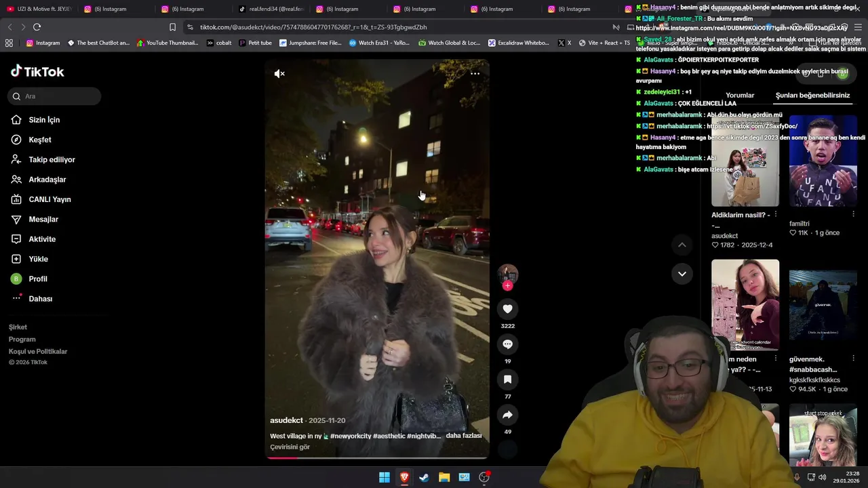Like the video with the heart icon
The image size is (868, 488).
(x=507, y=309)
